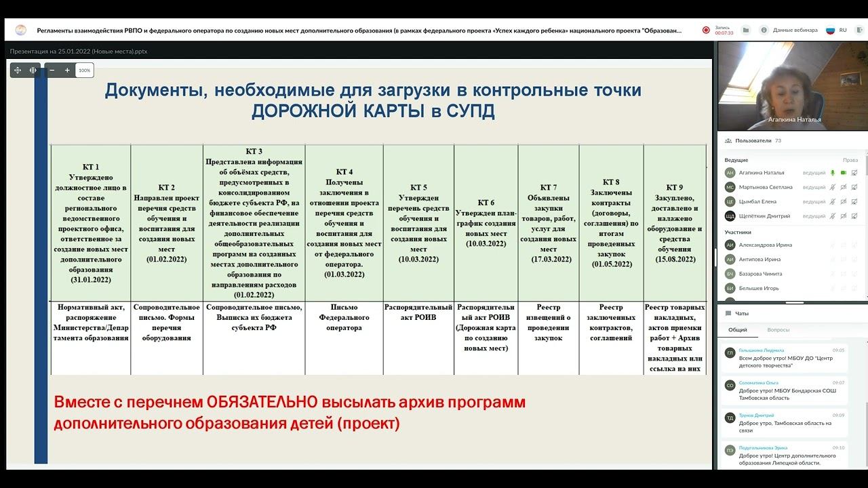Toggle screen share for Цымбал Елена

click(854, 201)
